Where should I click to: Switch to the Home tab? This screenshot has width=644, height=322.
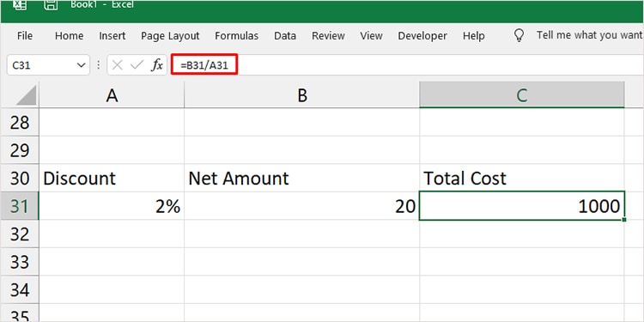tap(69, 36)
